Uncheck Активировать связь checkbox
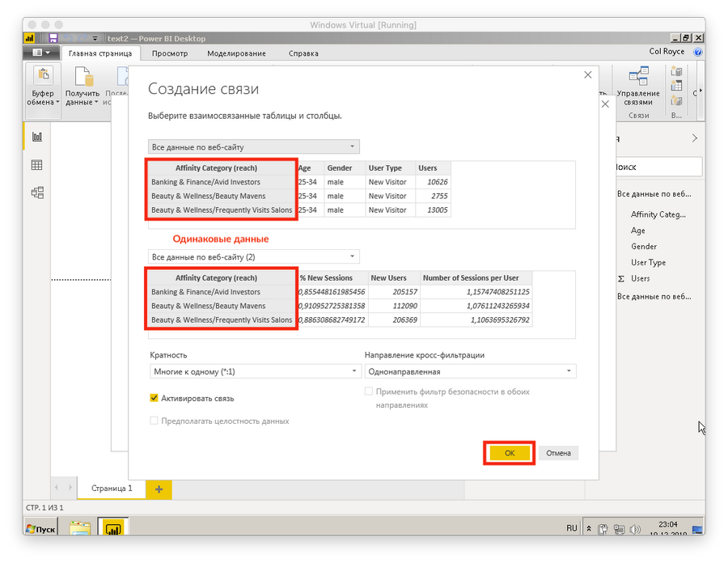728x563 pixels. (x=153, y=398)
